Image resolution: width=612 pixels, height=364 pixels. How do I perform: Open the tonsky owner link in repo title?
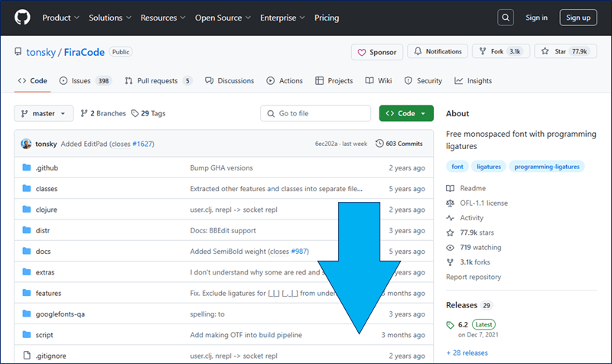tap(41, 52)
